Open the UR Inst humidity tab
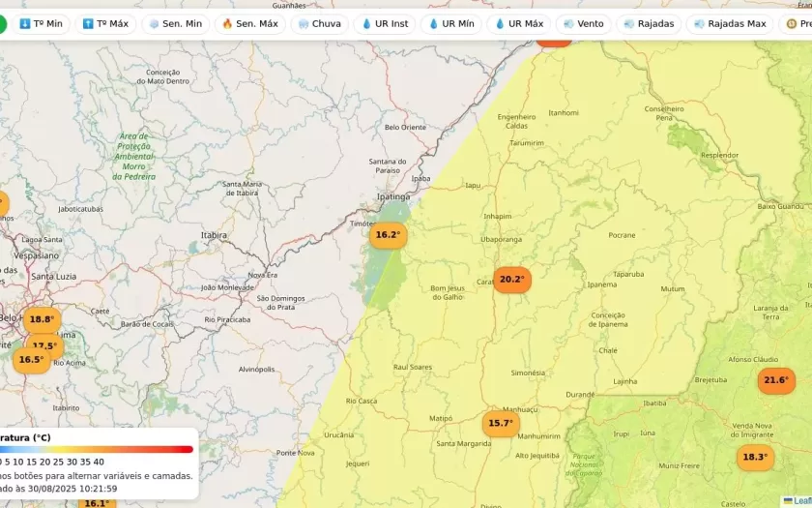This screenshot has height=508, width=812. 384,23
